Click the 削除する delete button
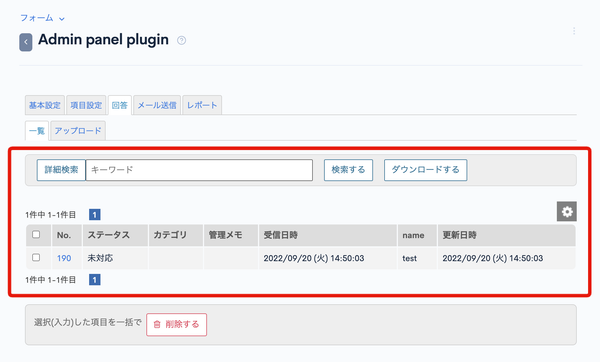This screenshot has width=600, height=362. [x=176, y=324]
